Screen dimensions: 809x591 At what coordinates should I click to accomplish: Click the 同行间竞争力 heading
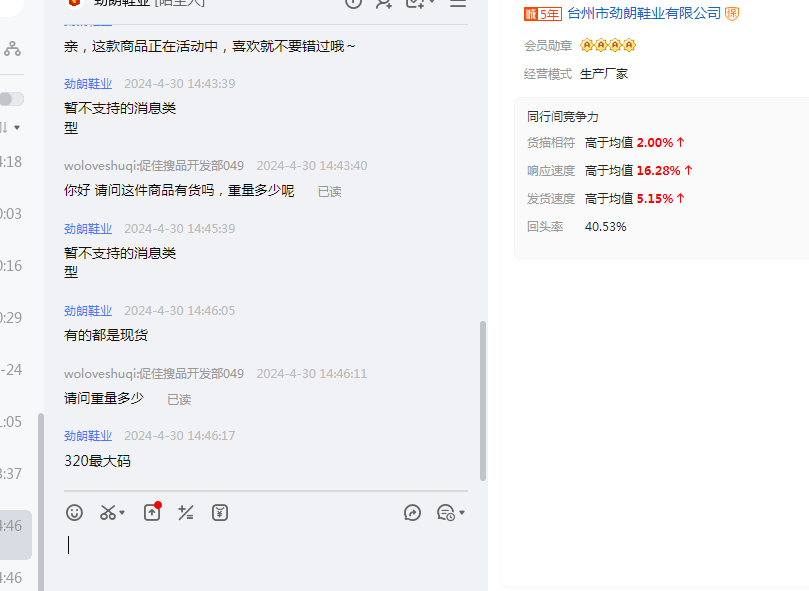tap(562, 117)
